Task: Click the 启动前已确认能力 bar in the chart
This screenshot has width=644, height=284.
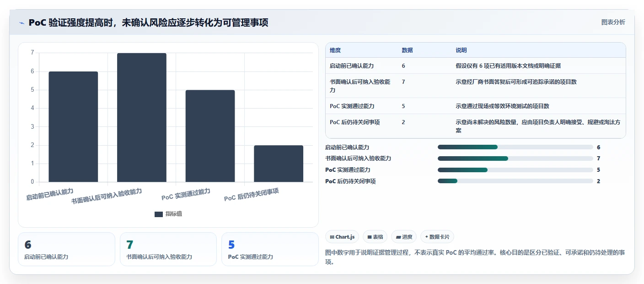Action: tap(73, 126)
